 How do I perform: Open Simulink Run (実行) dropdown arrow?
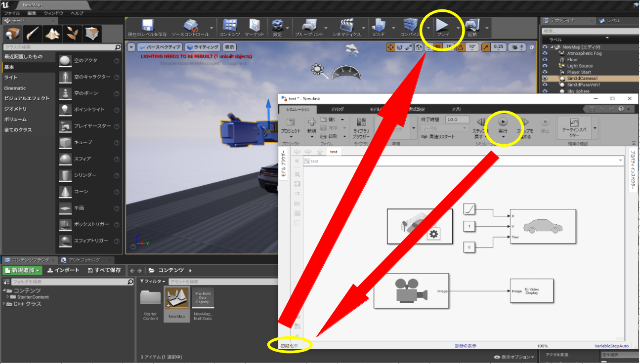tap(503, 137)
